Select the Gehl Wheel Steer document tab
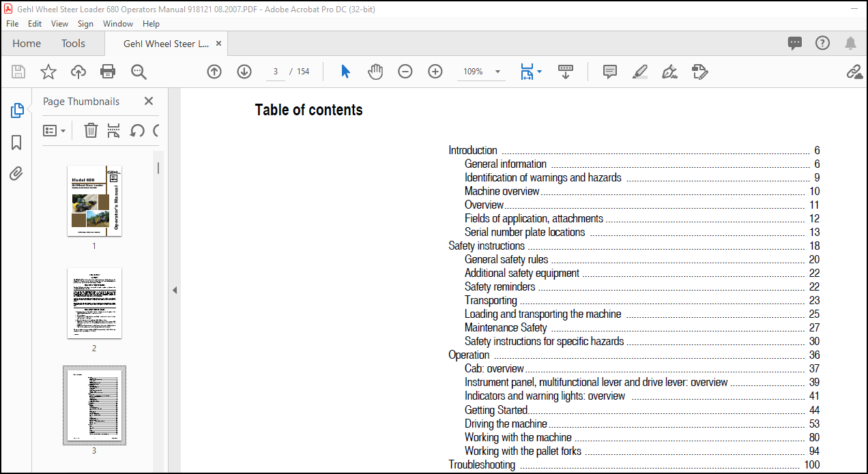The height and width of the screenshot is (474, 868). tap(166, 43)
